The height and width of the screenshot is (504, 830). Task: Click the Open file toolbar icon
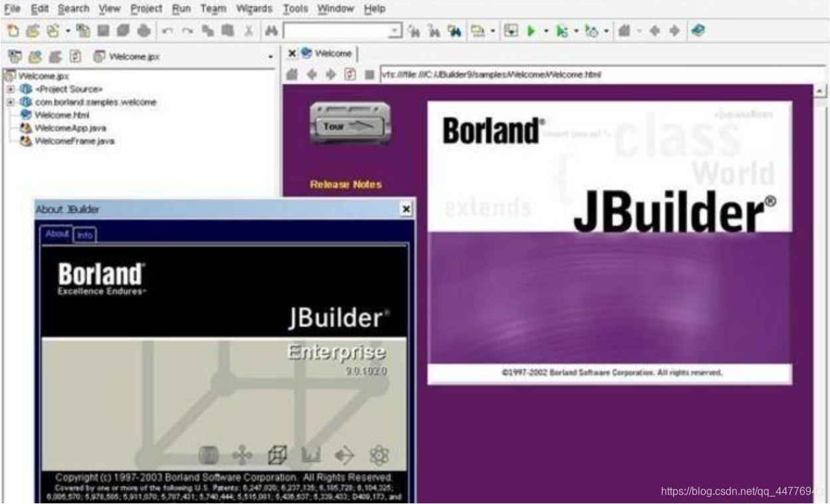[x=32, y=31]
